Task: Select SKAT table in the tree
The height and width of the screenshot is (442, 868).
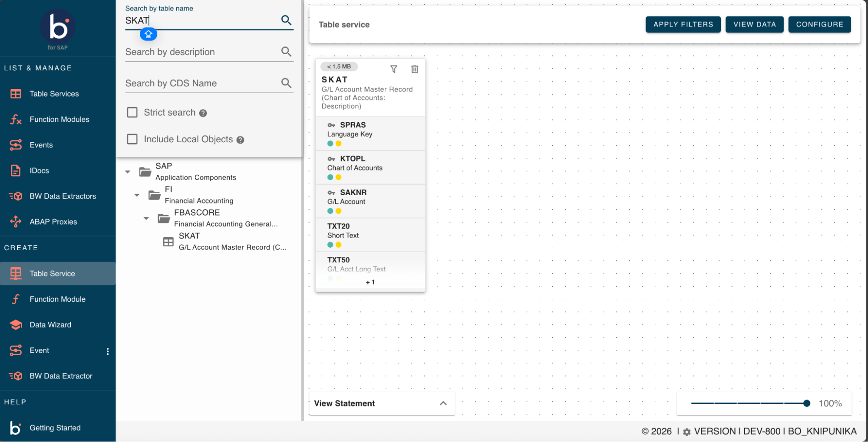Action: [x=189, y=236]
